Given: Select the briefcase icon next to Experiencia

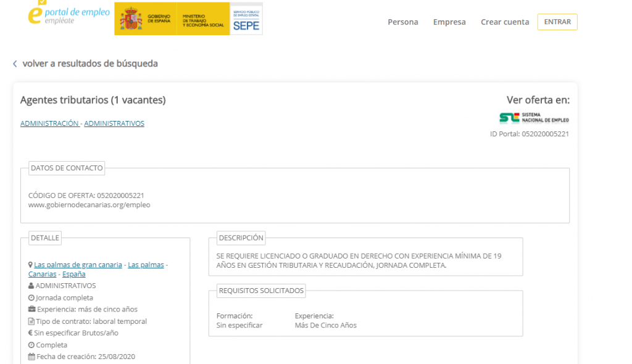Looking at the screenshot, I should pos(30,309).
